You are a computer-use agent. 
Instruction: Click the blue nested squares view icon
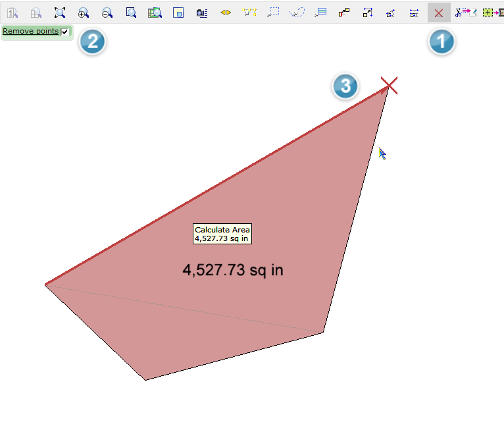click(178, 13)
